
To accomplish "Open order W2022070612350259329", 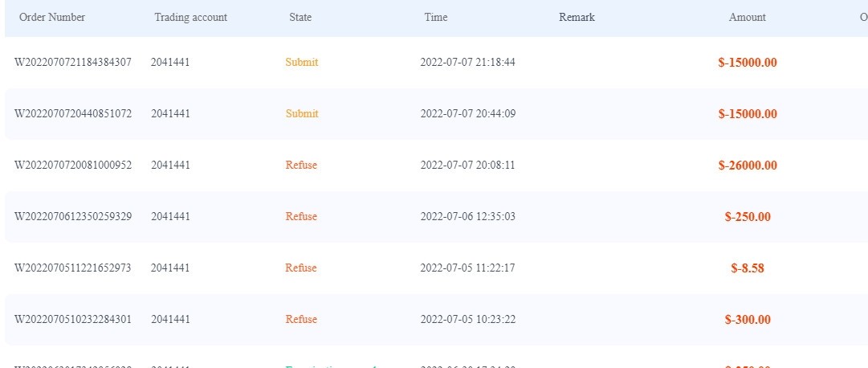I will click(x=73, y=216).
